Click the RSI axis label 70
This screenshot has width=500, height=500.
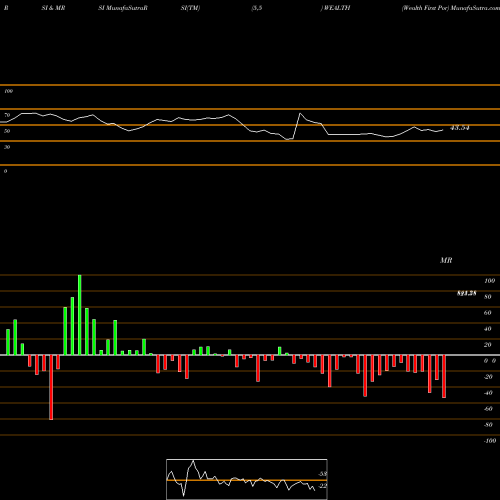[x=7, y=115]
